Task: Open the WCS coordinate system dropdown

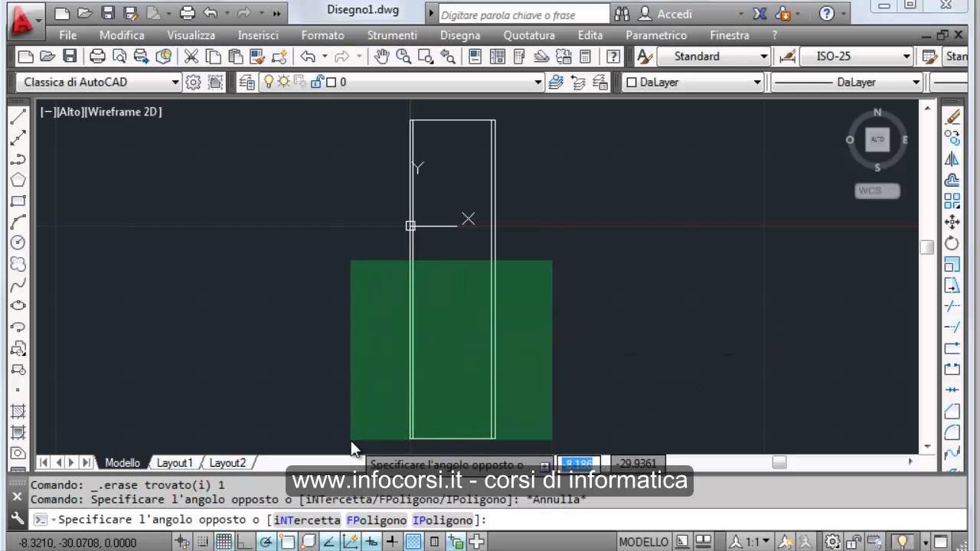Action: [x=877, y=191]
